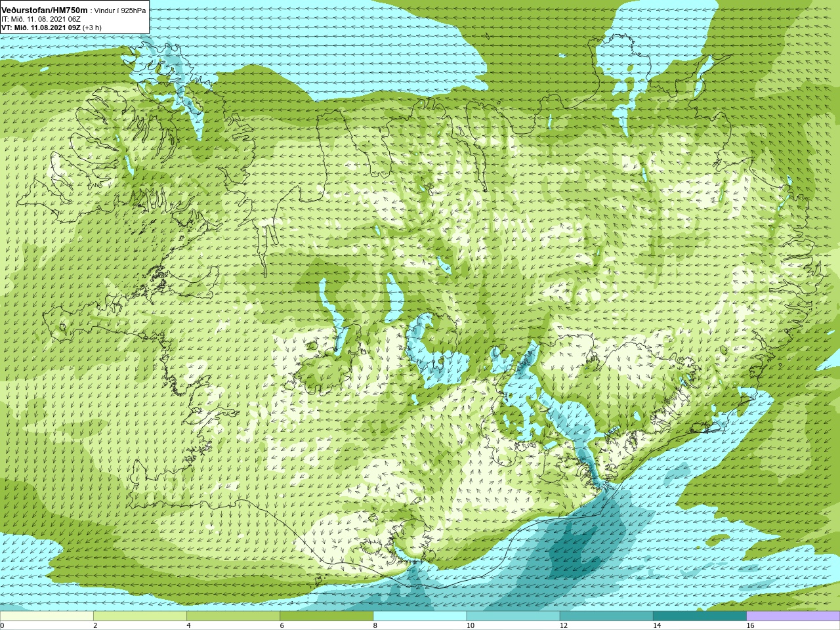This screenshot has height=630, width=840.
Task: Click the legend scale label '10'
Action: point(470,625)
